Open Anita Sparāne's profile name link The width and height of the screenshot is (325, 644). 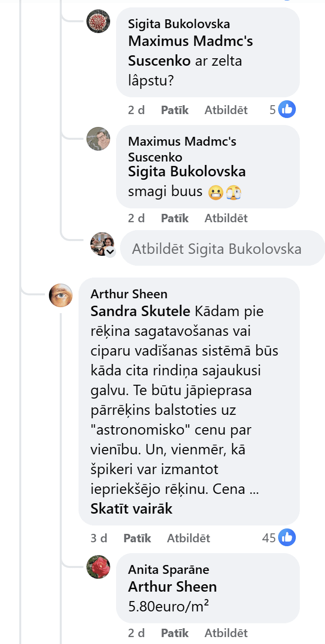pos(168,570)
